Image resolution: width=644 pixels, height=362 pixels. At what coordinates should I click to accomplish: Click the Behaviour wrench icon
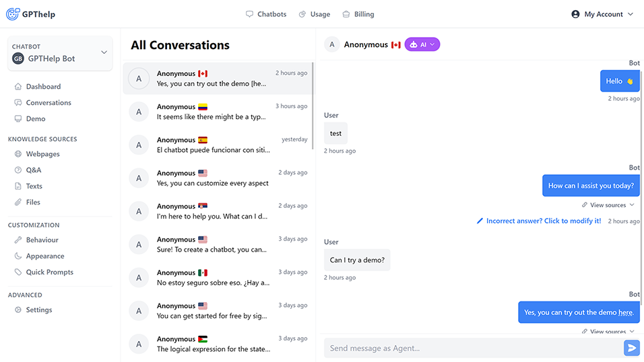click(x=18, y=240)
